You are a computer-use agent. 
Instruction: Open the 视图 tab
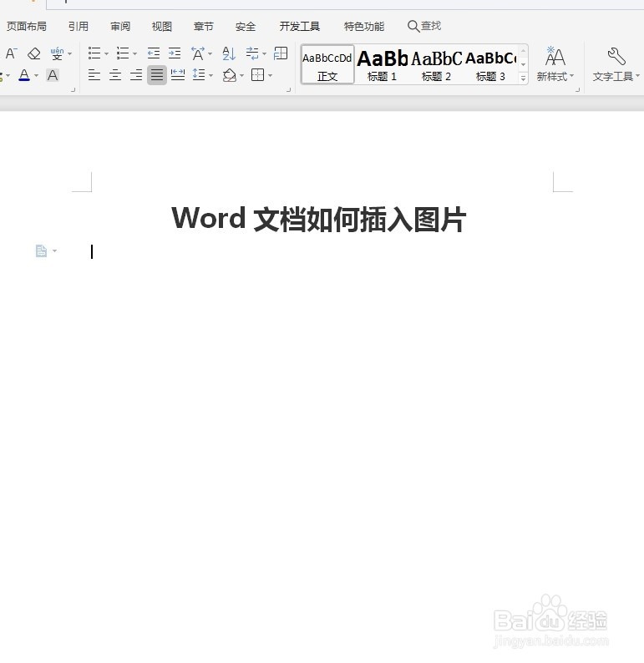click(x=161, y=26)
